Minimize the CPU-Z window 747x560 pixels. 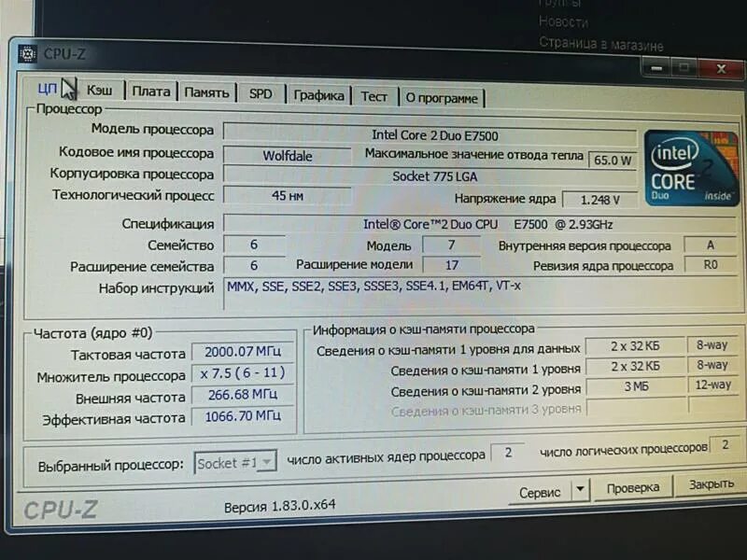coord(656,68)
